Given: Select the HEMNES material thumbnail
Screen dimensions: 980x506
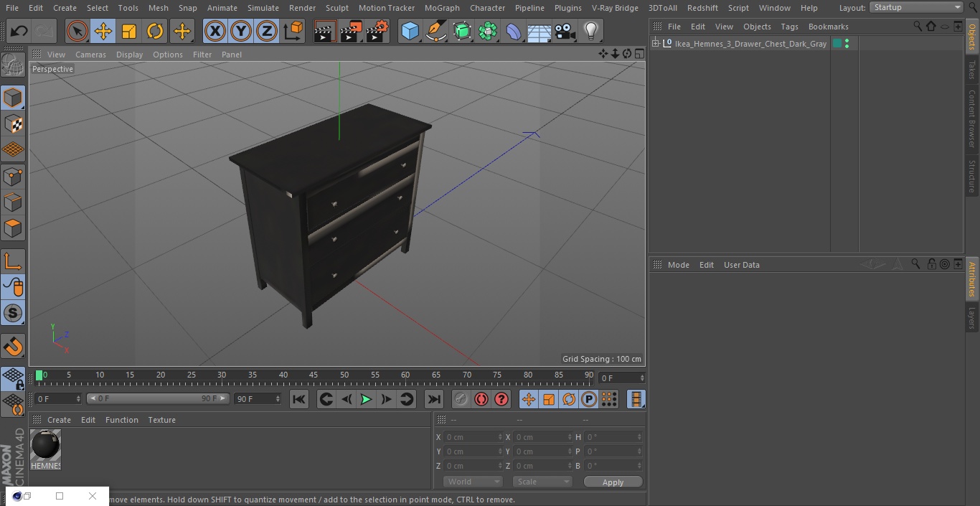Looking at the screenshot, I should (x=46, y=449).
